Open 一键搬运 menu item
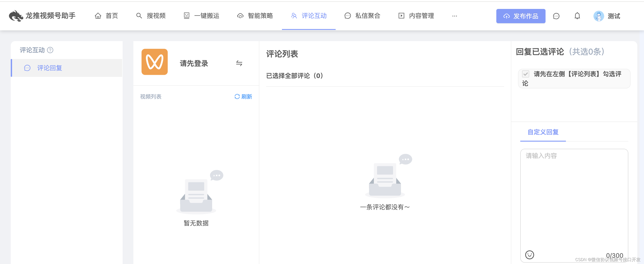 point(201,16)
